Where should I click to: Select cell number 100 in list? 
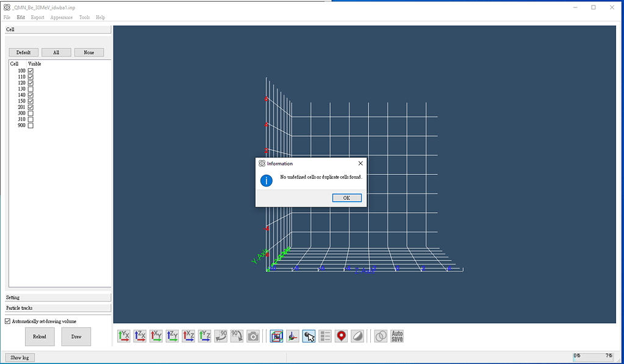click(21, 71)
